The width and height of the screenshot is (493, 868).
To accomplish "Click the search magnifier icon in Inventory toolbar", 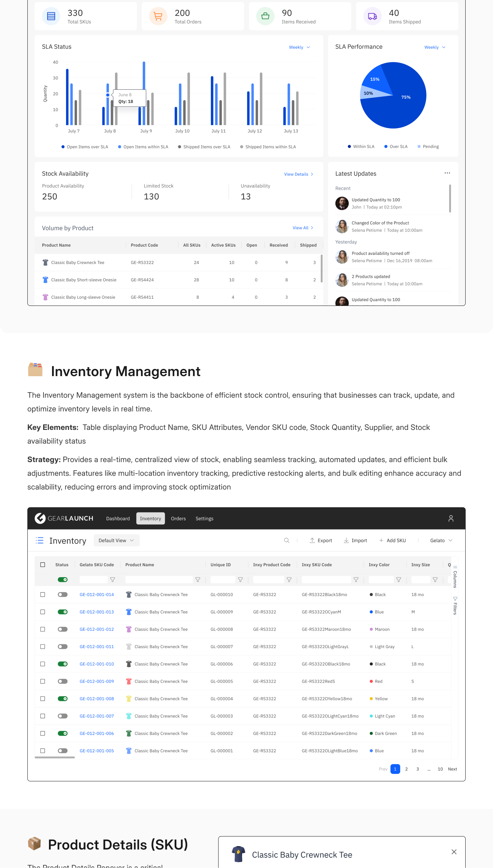I will click(x=287, y=540).
